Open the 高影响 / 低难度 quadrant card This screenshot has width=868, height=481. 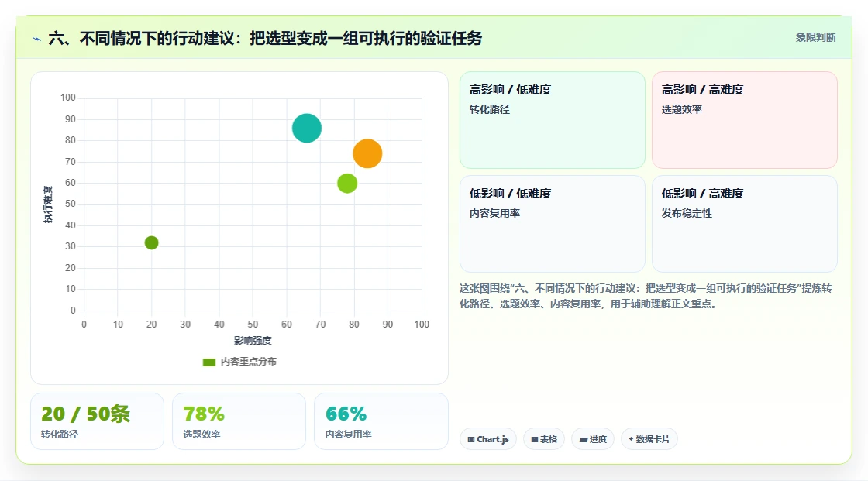(x=553, y=120)
